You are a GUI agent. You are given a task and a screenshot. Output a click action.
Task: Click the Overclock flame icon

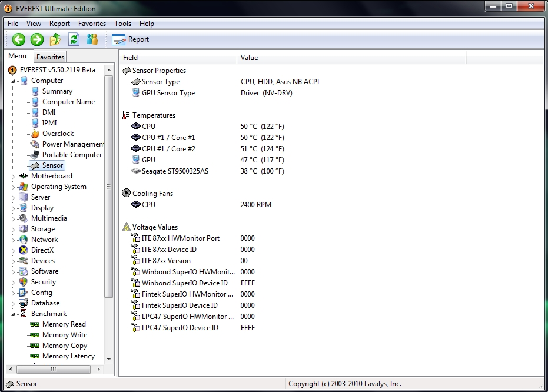click(35, 134)
